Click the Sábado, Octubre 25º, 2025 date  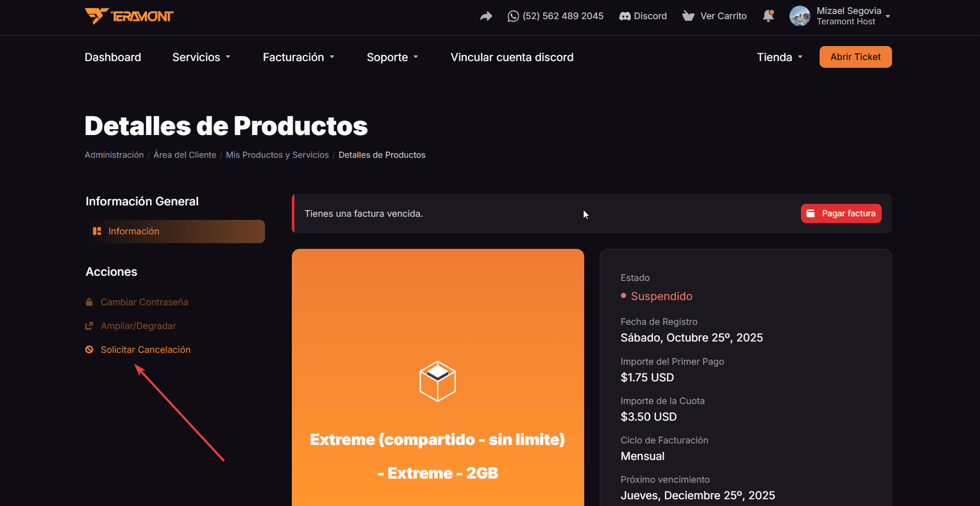[x=692, y=337]
